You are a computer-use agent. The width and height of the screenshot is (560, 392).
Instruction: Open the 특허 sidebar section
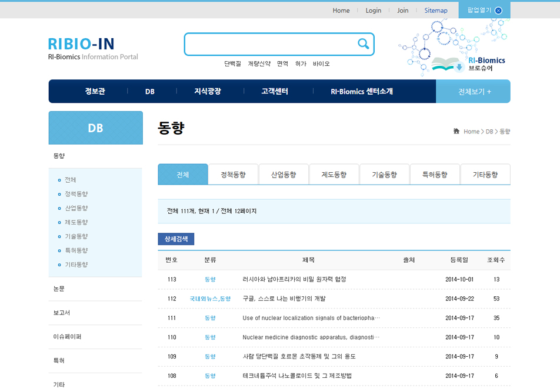pyautogui.click(x=59, y=360)
